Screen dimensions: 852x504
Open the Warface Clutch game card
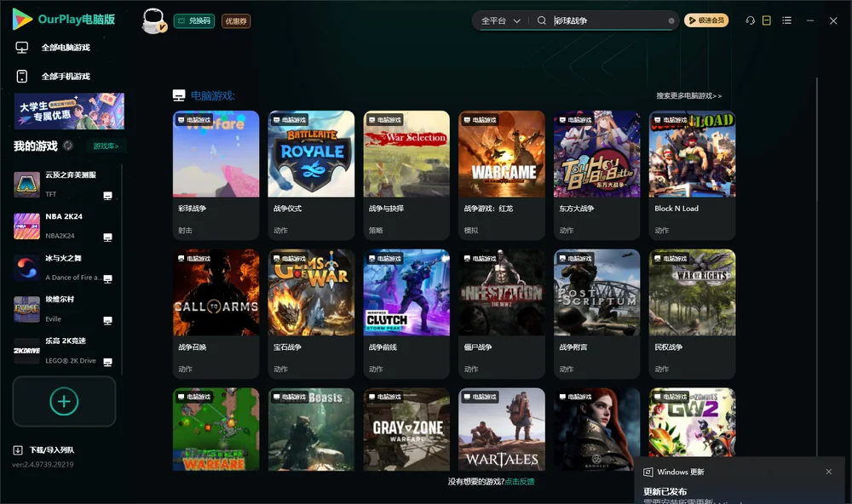click(x=406, y=313)
